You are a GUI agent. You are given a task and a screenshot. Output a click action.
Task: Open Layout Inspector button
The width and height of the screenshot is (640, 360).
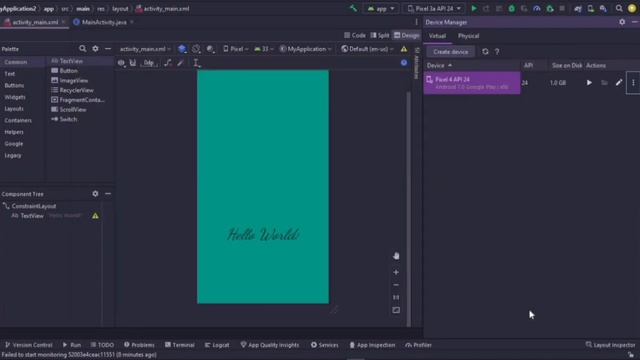[x=611, y=345]
